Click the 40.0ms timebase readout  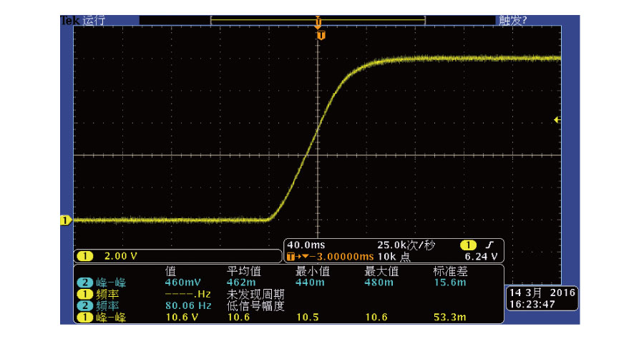[306, 245]
